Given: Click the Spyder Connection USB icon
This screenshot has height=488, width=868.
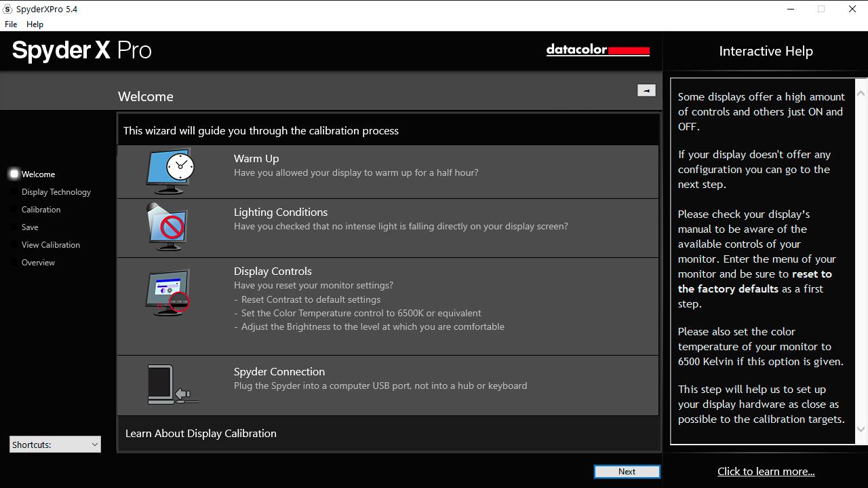Looking at the screenshot, I should point(172,385).
